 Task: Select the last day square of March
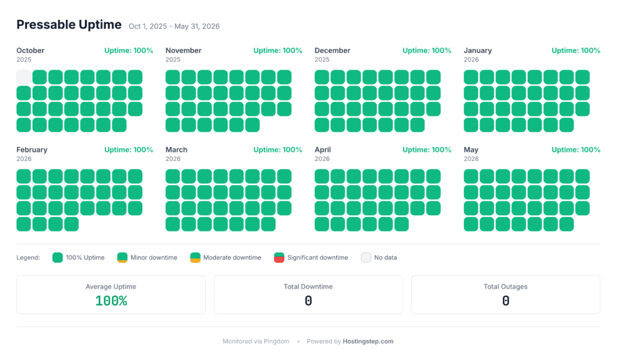[x=268, y=224]
